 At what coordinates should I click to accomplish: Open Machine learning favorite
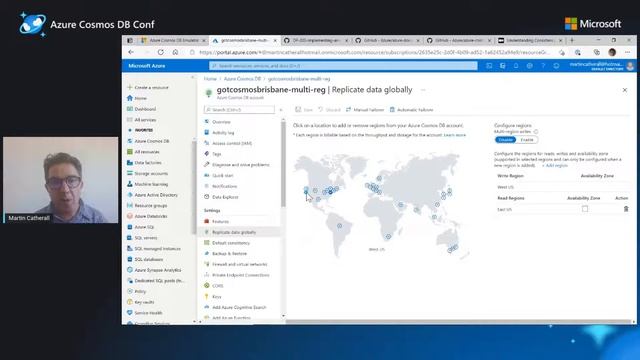point(147,184)
